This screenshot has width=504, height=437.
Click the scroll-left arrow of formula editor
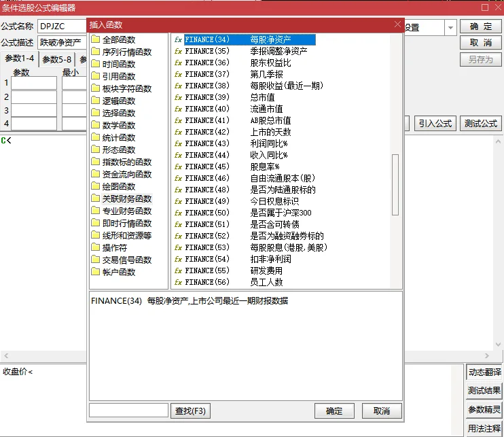click(6, 355)
